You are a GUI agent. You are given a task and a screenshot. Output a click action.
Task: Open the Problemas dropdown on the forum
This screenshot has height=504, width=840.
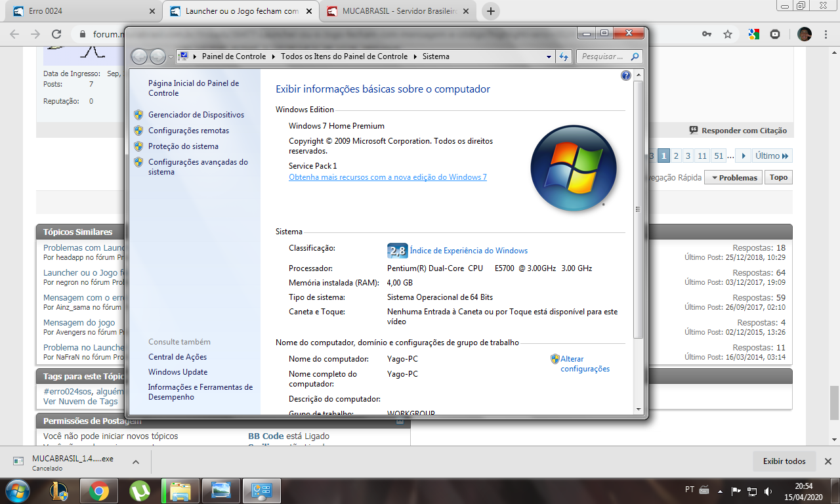(734, 178)
